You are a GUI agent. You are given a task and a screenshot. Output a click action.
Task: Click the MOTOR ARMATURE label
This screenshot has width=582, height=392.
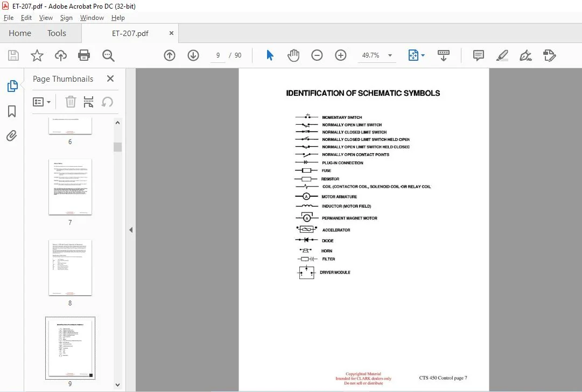point(339,197)
